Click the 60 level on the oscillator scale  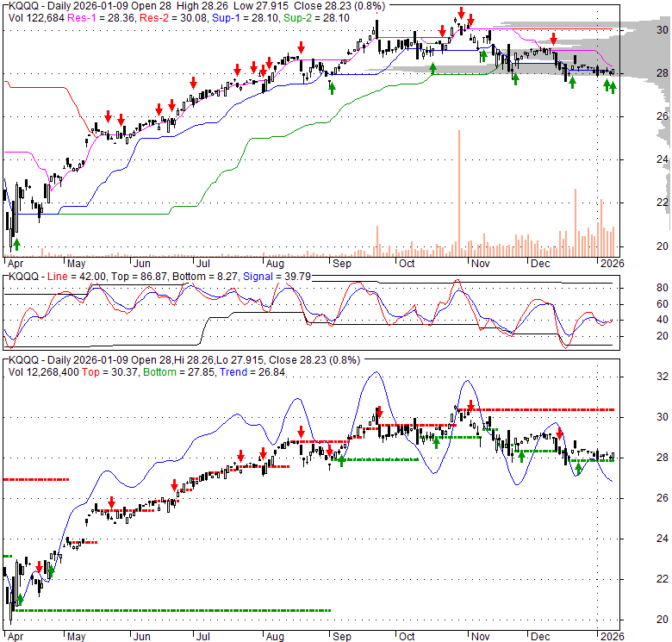[663, 304]
